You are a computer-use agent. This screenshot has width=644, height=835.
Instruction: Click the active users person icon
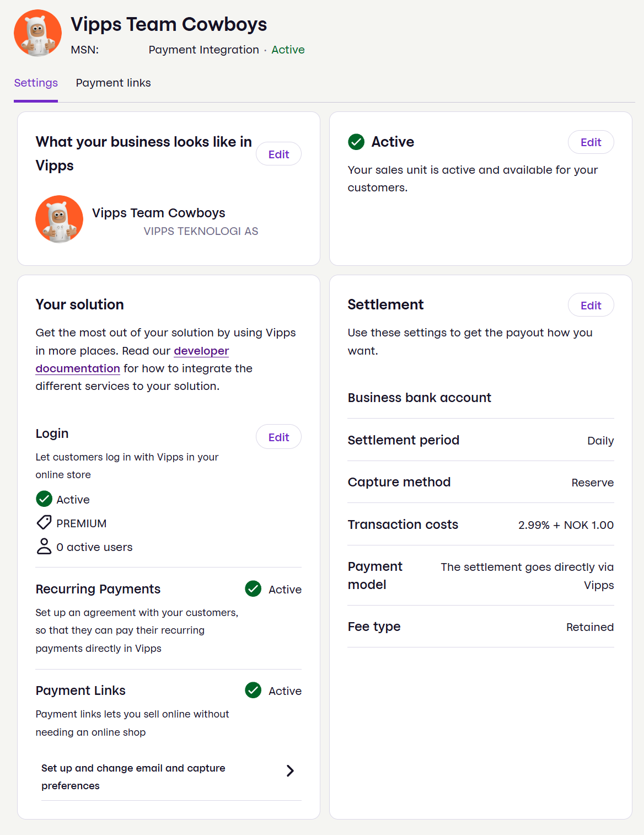[x=44, y=547]
